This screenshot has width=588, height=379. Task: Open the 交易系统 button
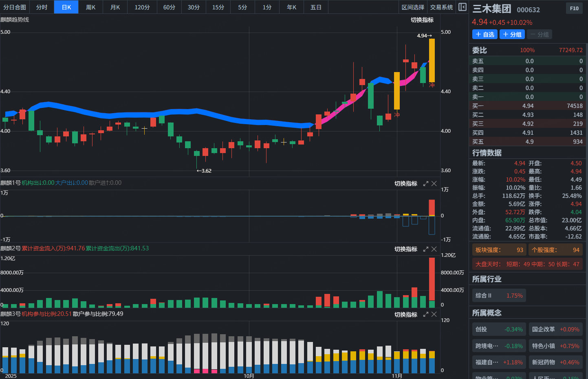click(x=441, y=7)
